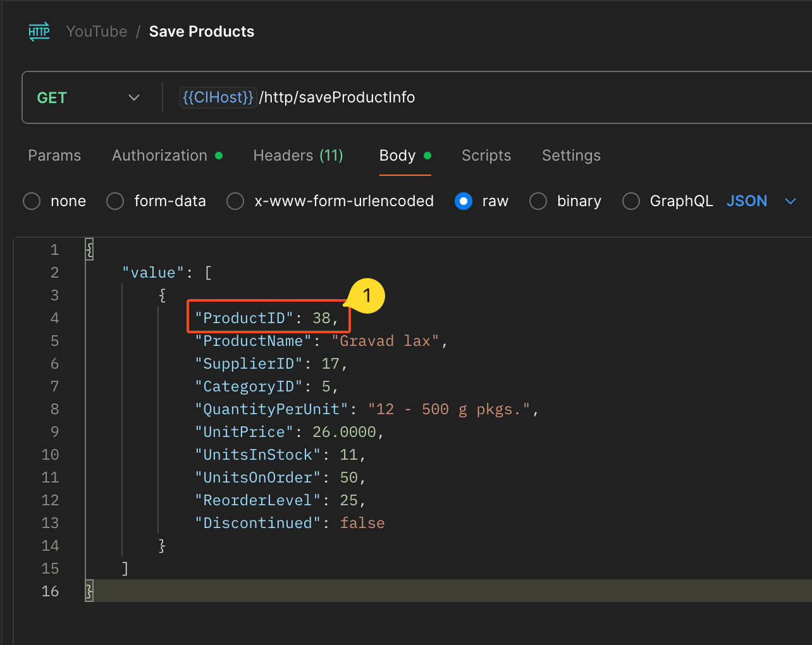Image resolution: width=812 pixels, height=645 pixels.
Task: Click the JSON language label
Action: (747, 200)
